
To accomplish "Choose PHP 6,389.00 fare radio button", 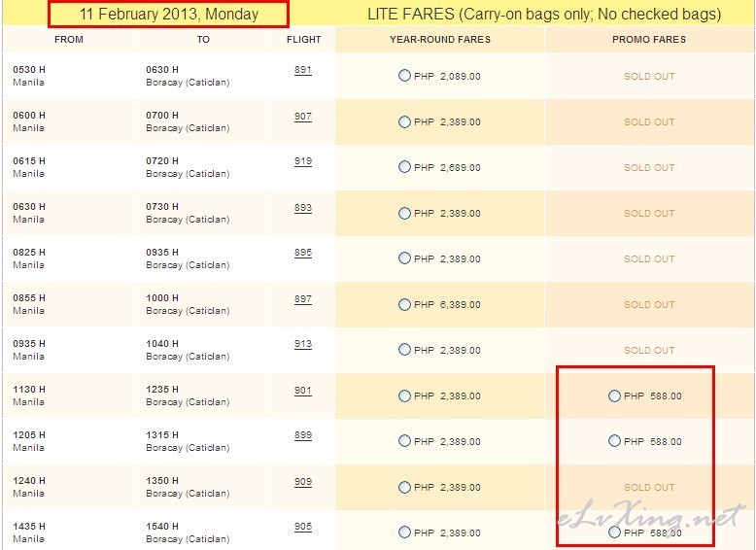I will click(x=404, y=304).
